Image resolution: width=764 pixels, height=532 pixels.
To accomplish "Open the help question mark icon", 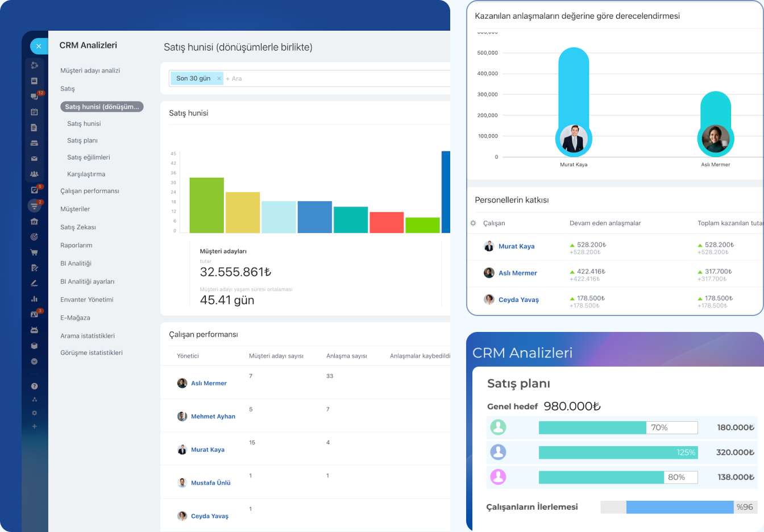I will [34, 386].
